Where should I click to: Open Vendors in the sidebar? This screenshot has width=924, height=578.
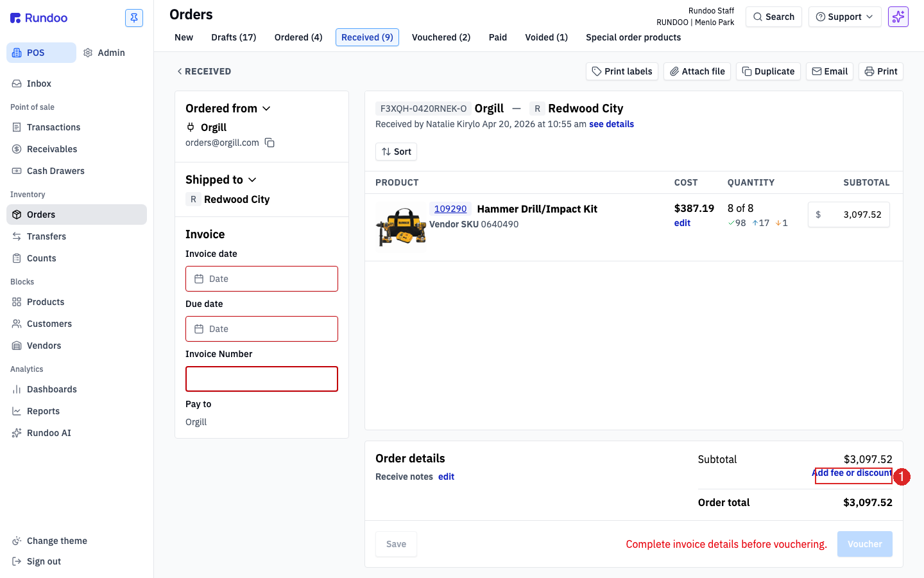click(76, 346)
